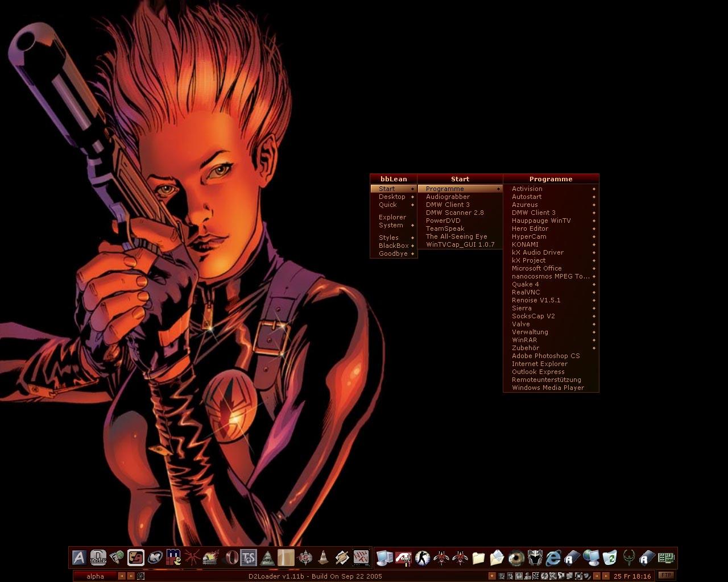The width and height of the screenshot is (728, 582).
Task: Expand Quake 4 folder arrow
Action: point(594,284)
